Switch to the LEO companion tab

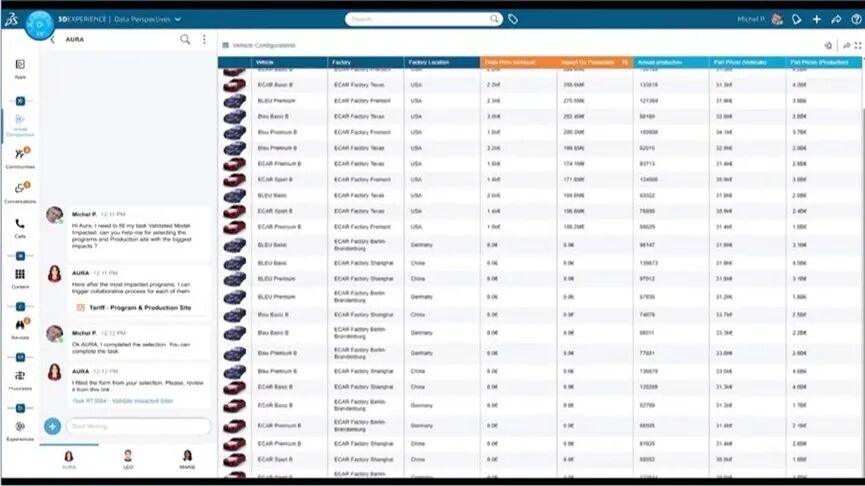pos(128,459)
